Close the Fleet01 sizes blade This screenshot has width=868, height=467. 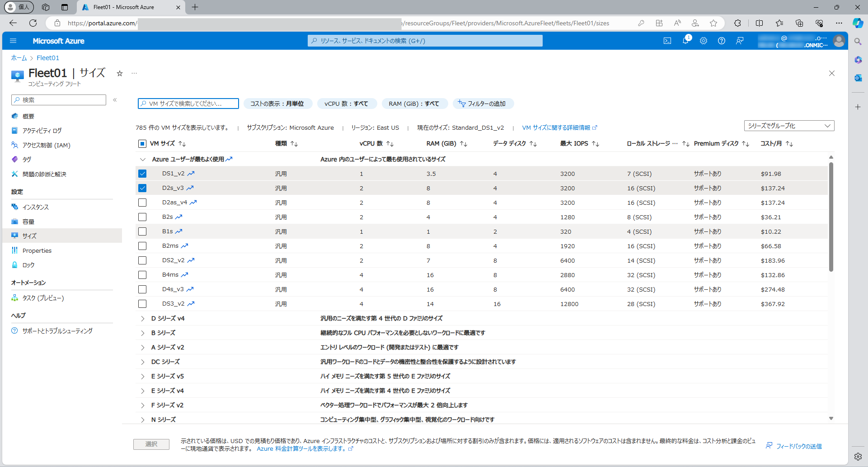pos(832,73)
